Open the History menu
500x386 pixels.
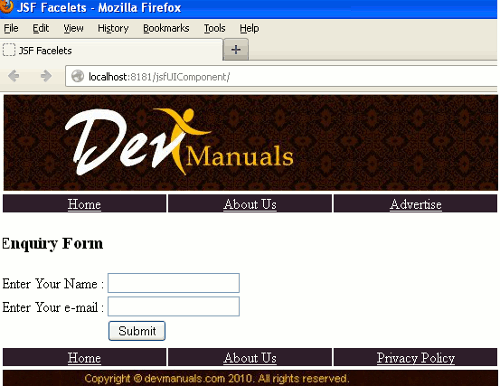(113, 28)
